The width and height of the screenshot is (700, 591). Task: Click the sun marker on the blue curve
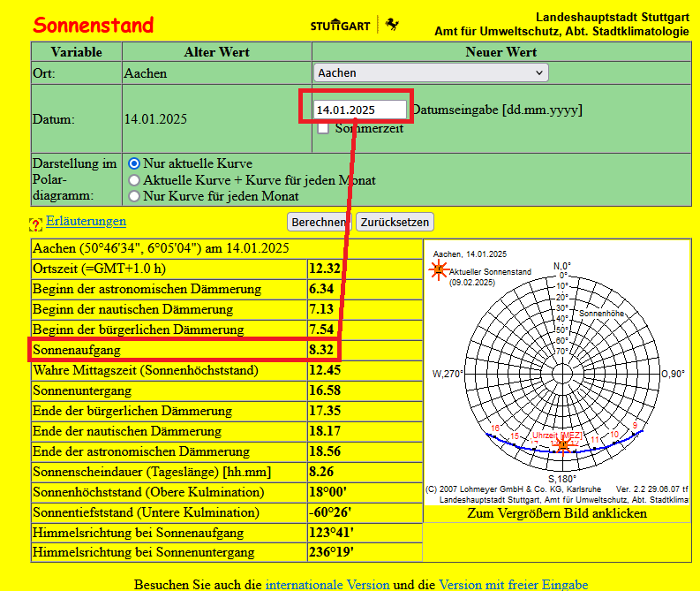point(562,444)
